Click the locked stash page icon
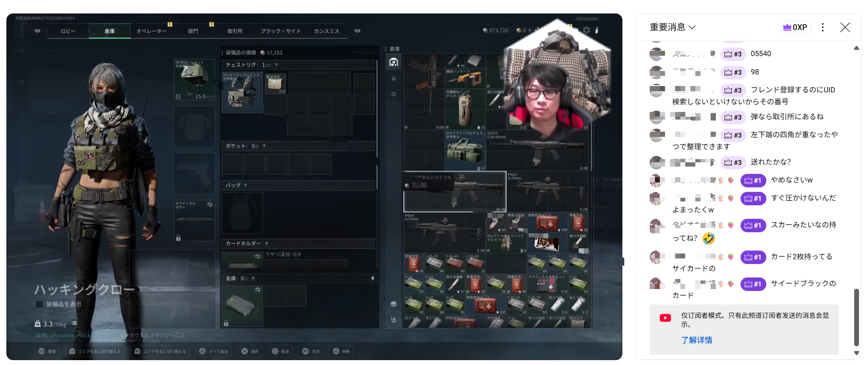Screen dimensions: 868x365 (394, 78)
